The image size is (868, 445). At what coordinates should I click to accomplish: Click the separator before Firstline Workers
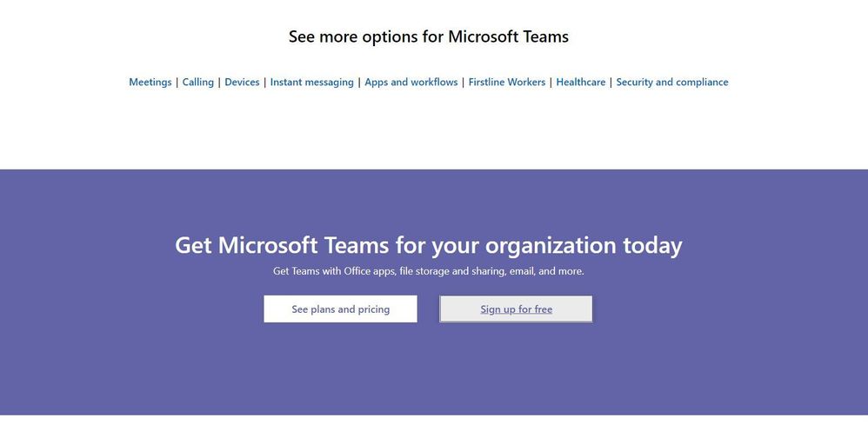click(463, 83)
